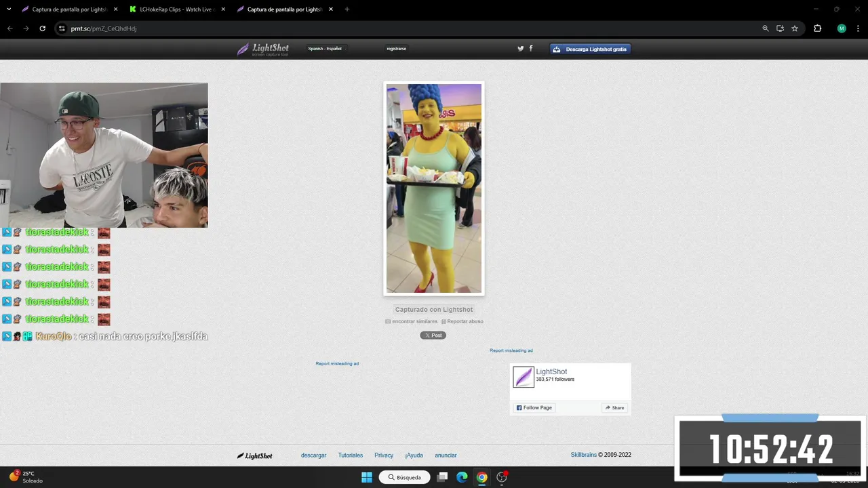Open the weather widget showing 25°C Soleado
This screenshot has height=488, width=868.
(26, 477)
